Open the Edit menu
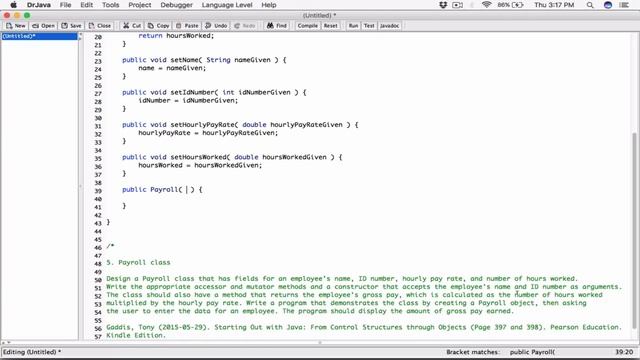 (87, 5)
